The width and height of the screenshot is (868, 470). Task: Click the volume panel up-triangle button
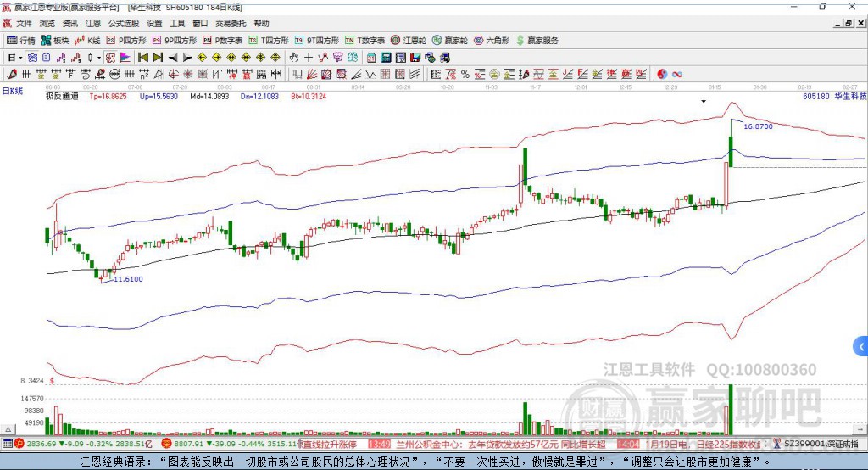[x=8, y=429]
